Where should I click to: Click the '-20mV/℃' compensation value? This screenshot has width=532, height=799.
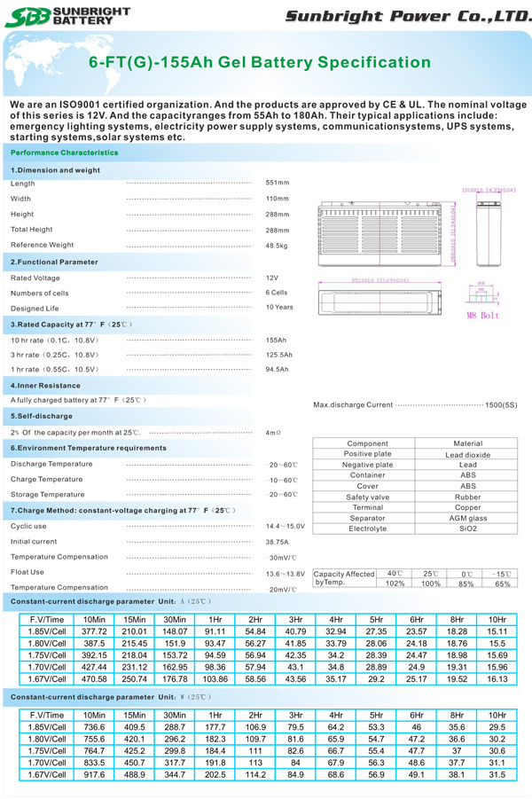point(282,590)
